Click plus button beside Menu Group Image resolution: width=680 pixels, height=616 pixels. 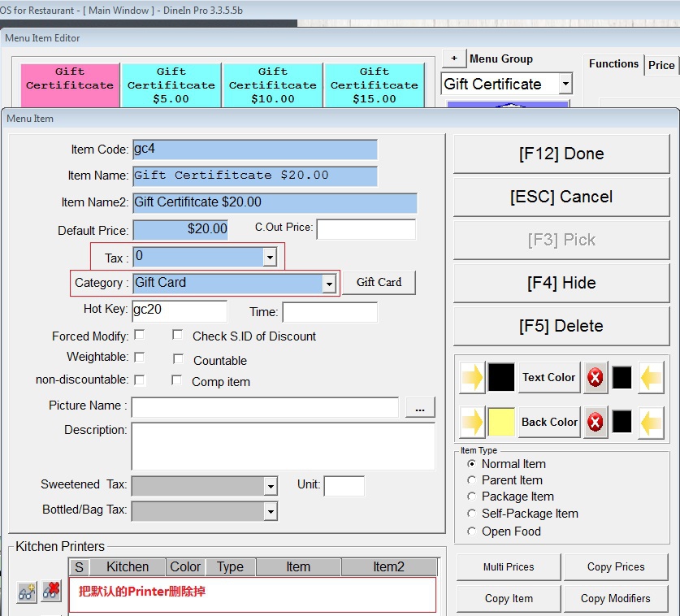[453, 59]
